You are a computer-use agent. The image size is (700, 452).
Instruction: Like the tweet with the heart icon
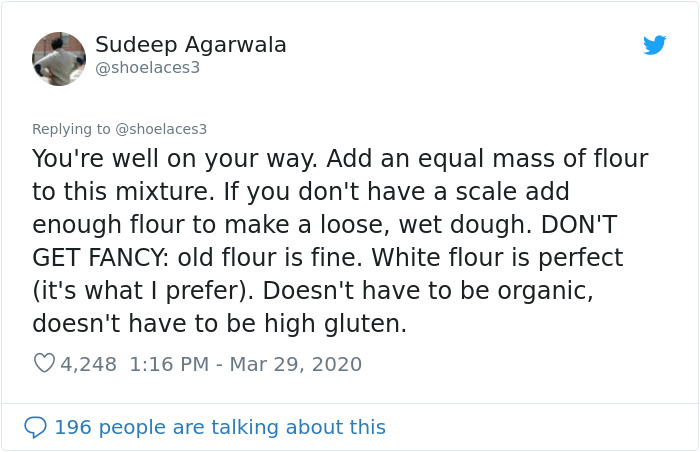click(x=44, y=364)
